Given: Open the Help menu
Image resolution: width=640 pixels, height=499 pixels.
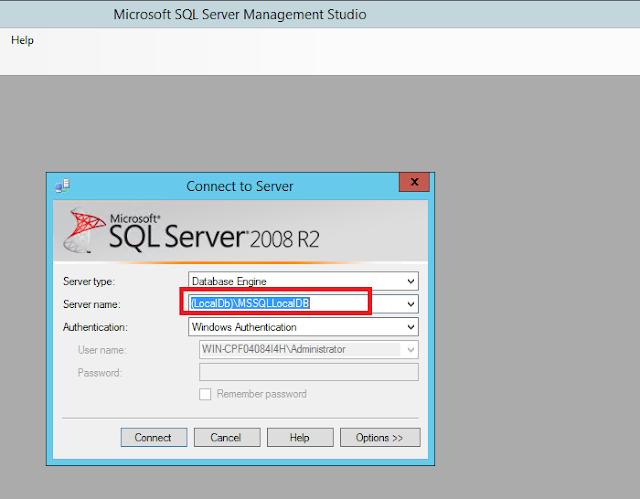Looking at the screenshot, I should pyautogui.click(x=22, y=40).
